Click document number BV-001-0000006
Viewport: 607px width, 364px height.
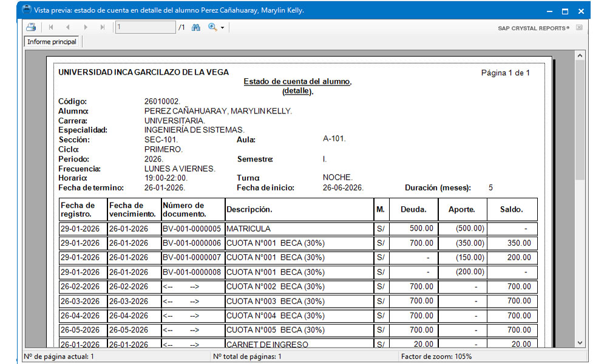tap(192, 243)
